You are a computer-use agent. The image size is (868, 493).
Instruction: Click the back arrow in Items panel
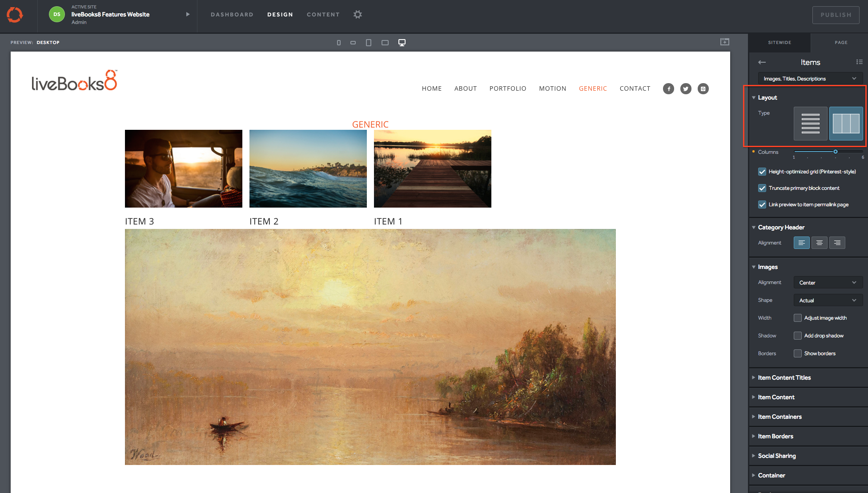click(762, 62)
